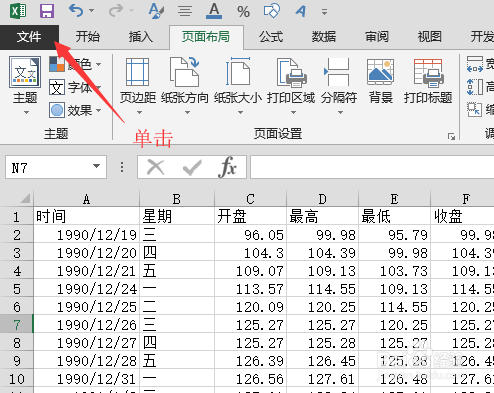Save the workbook with the floppy disk icon
This screenshot has width=494, height=393.
point(47,11)
